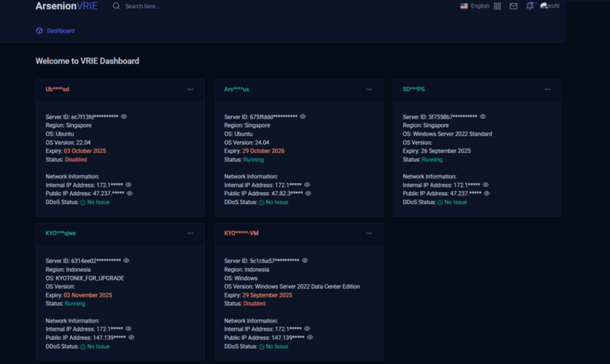The image size is (610, 364).
Task: Reveal Server ID on KYO*****-VM card
Action: [x=305, y=261]
